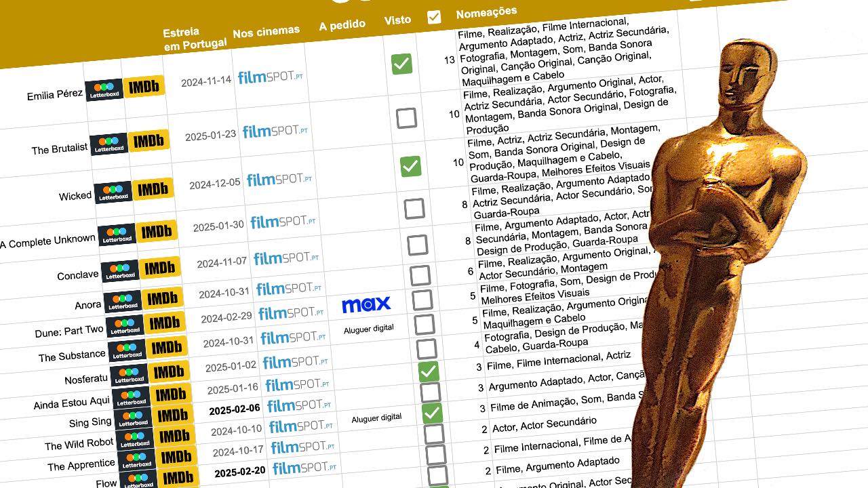Tick the Visto checkbox for Conclave
This screenshot has height=488, width=868.
coord(417,244)
